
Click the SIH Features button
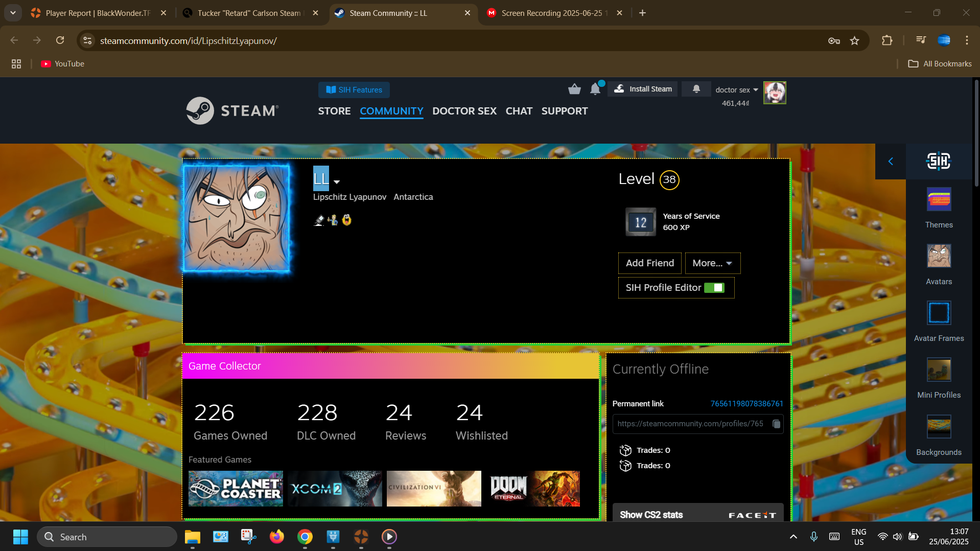click(354, 90)
